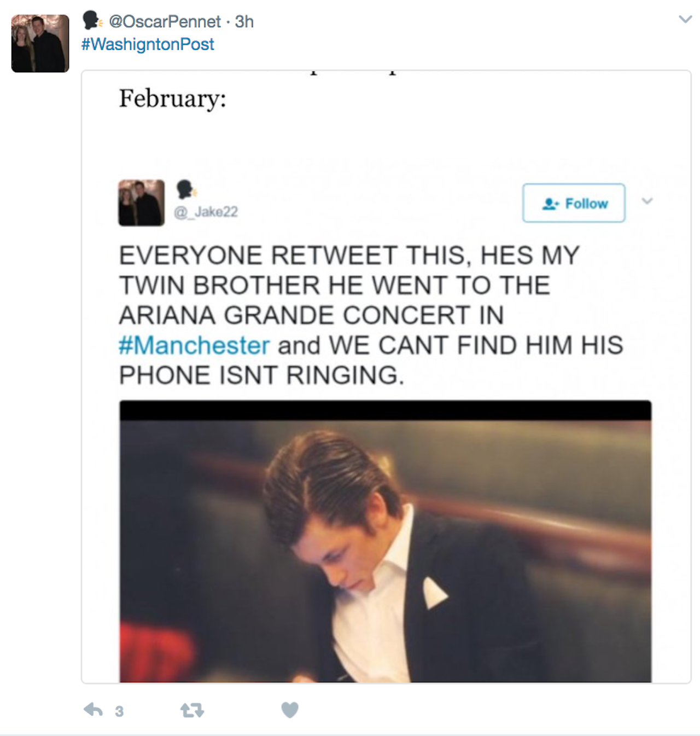This screenshot has width=700, height=736.
Task: Click the reply count number 3
Action: pyautogui.click(x=119, y=711)
